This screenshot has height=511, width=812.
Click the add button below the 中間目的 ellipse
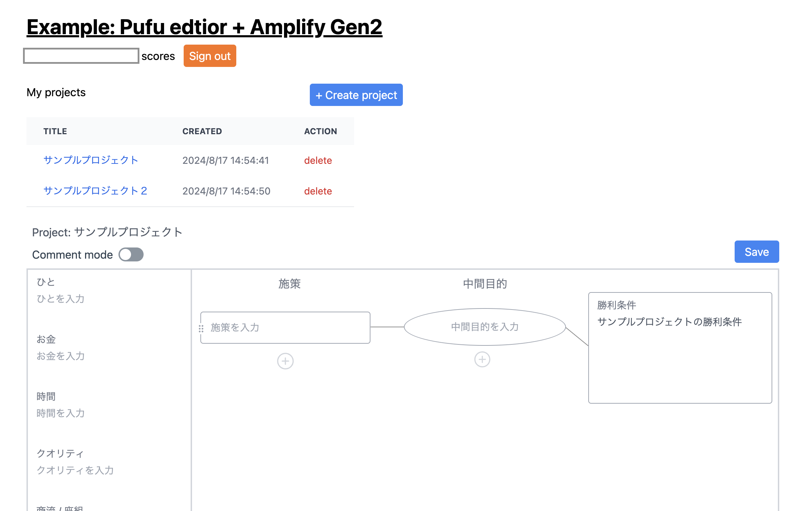(x=482, y=359)
